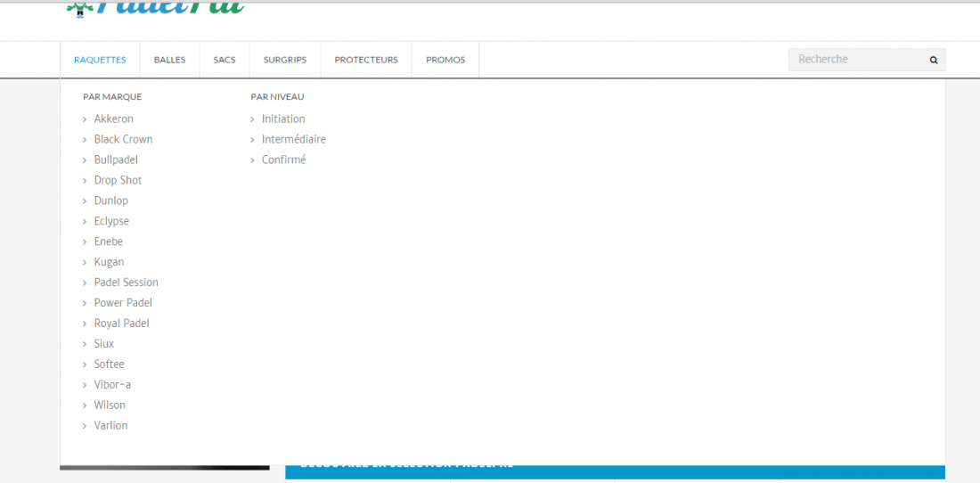Go to Vibor-a rackets
This screenshot has height=483, width=980.
coord(112,384)
